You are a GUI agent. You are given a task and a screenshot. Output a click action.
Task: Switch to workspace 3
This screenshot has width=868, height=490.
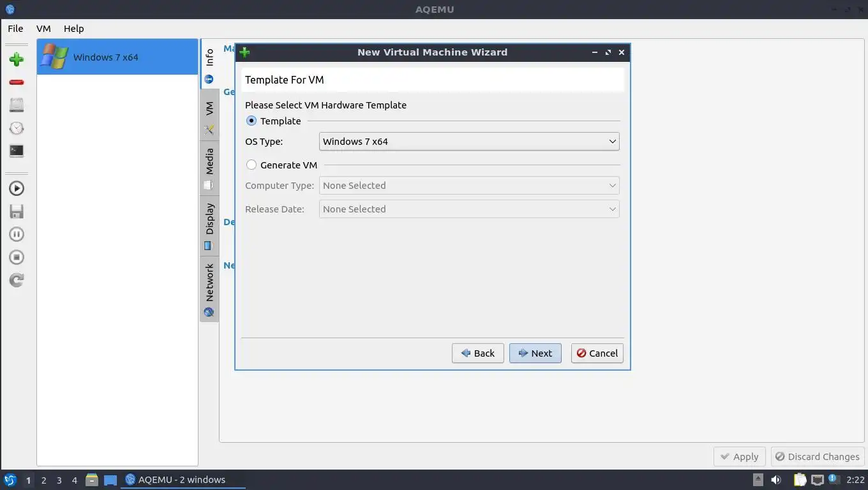tap(59, 480)
